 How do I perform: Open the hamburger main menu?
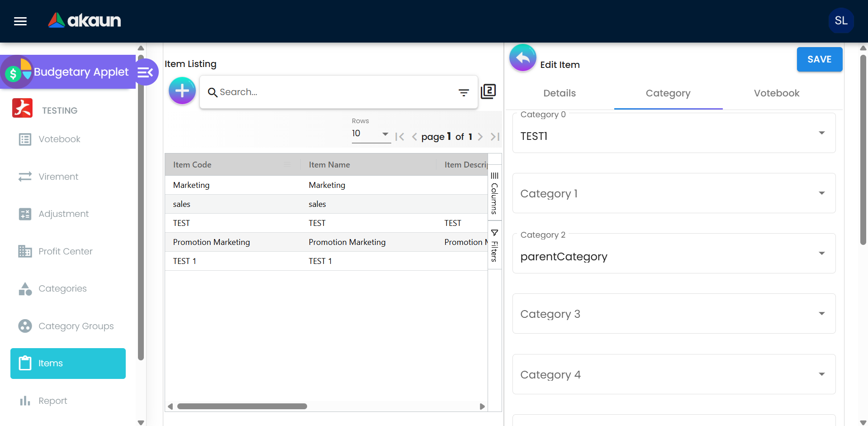point(20,21)
